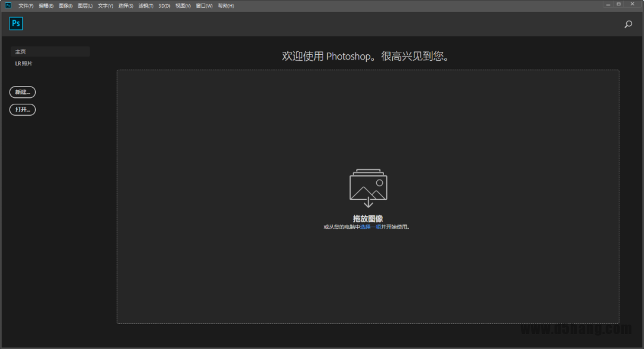Click the 欢迎使用 Photoshop welcome heading
Image resolution: width=644 pixels, height=349 pixels.
365,56
